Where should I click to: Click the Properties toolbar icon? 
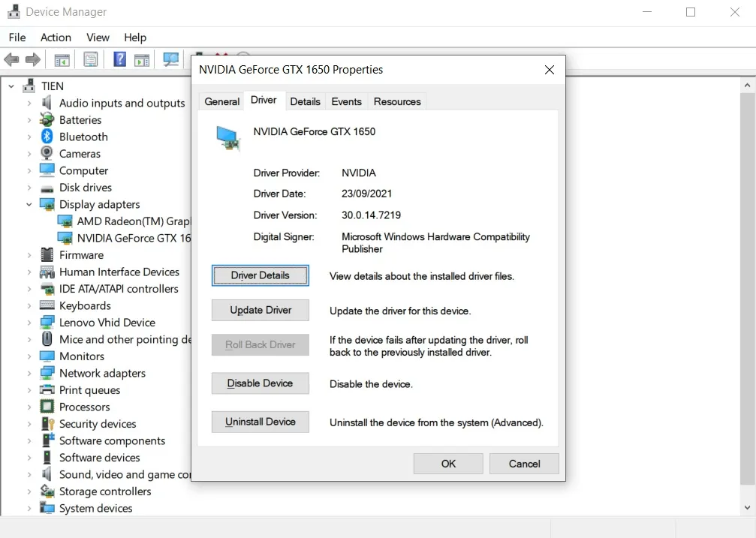coord(91,59)
